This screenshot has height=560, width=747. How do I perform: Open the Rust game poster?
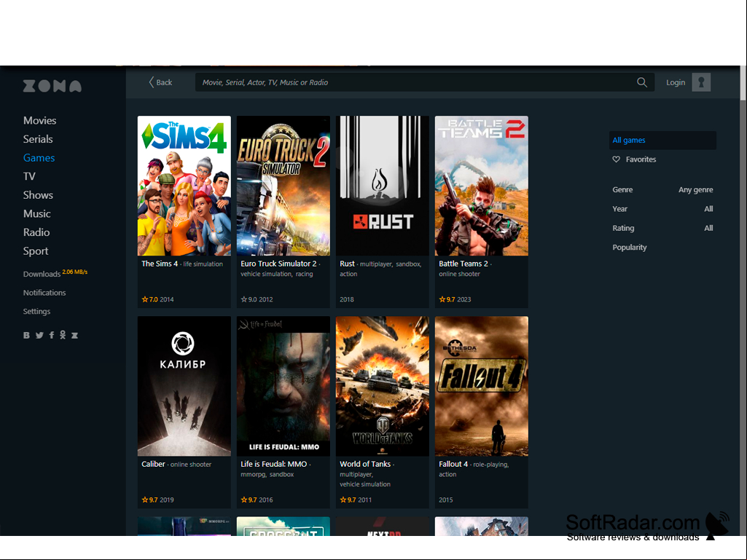pyautogui.click(x=383, y=186)
